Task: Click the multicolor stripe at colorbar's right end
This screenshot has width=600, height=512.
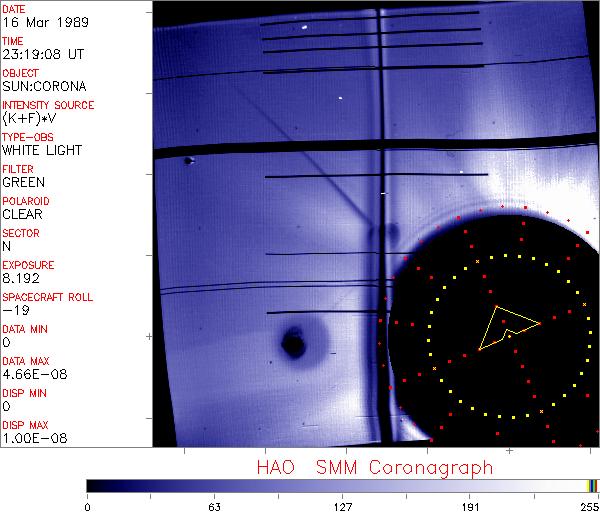Action: (592, 485)
